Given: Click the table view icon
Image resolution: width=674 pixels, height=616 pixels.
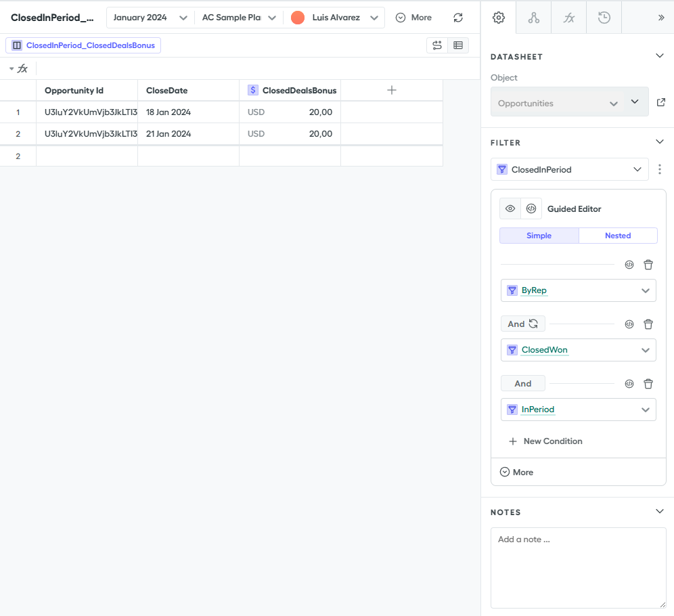Looking at the screenshot, I should tap(458, 45).
